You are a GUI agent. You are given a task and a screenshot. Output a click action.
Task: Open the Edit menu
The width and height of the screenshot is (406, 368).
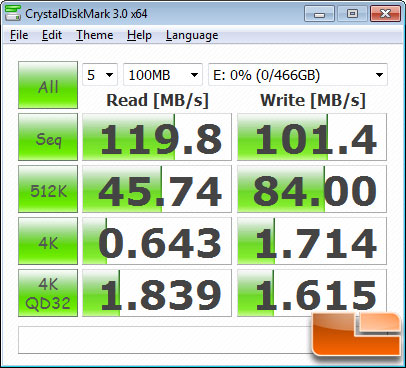[x=52, y=35]
